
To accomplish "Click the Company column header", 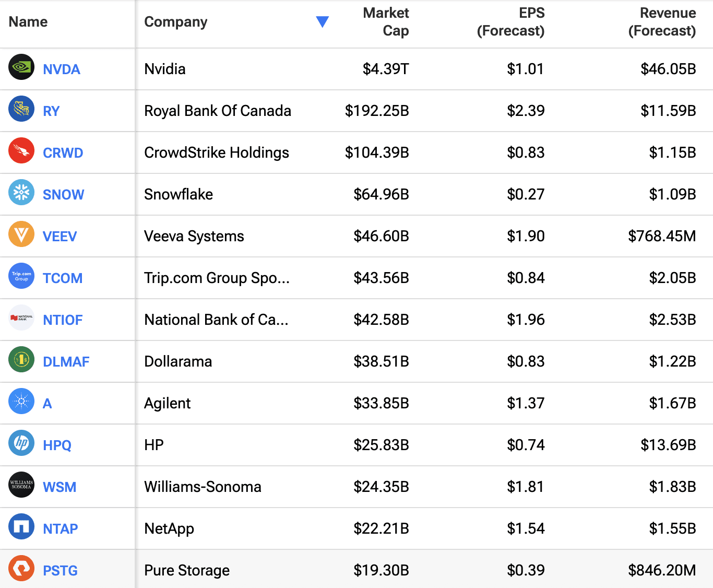I will point(176,22).
